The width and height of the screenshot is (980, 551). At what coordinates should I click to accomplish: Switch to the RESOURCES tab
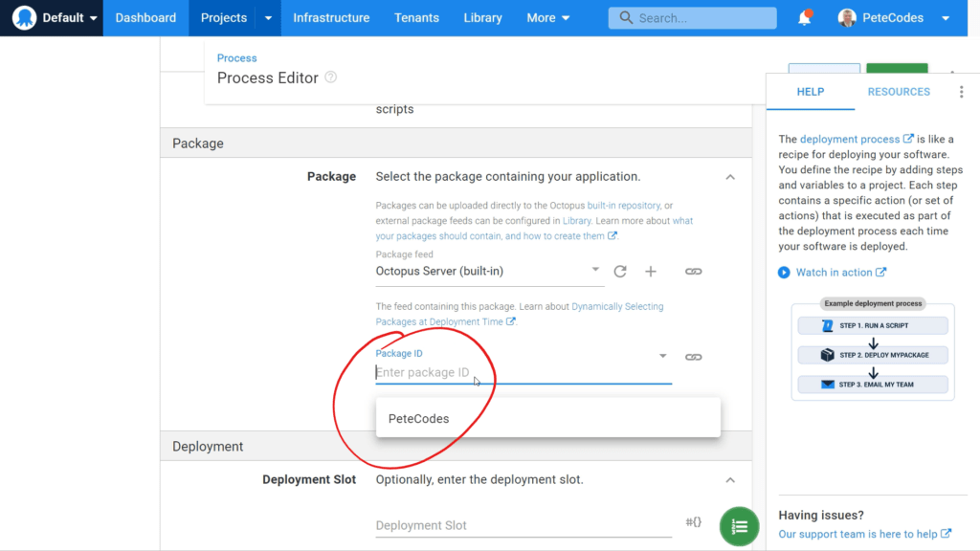pyautogui.click(x=898, y=92)
